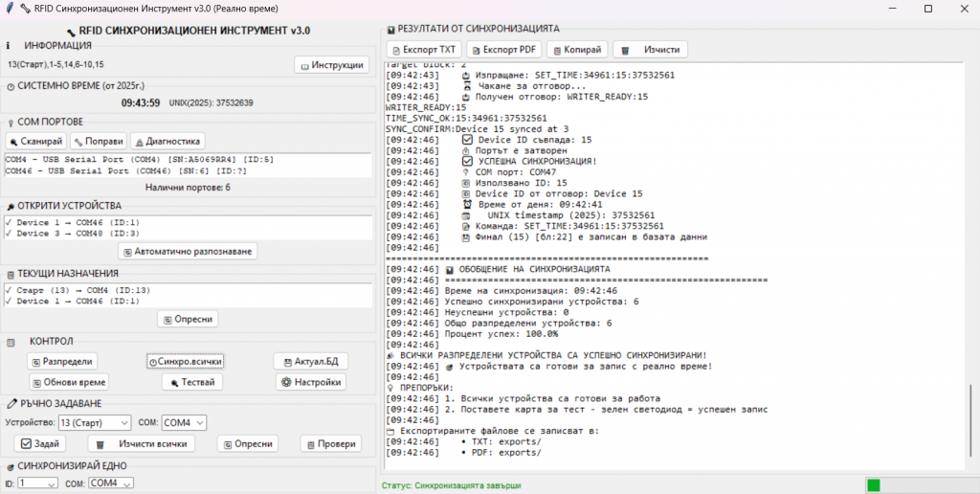Open the Устройство dropdown showing 13 (Старт)
Image resolution: width=980 pixels, height=494 pixels.
(x=94, y=422)
